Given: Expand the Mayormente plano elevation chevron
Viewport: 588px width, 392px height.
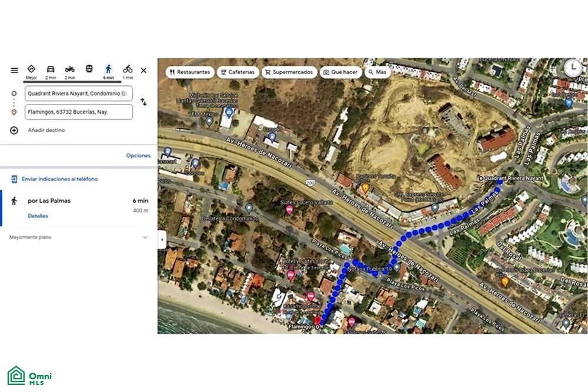Looking at the screenshot, I should pos(145,237).
